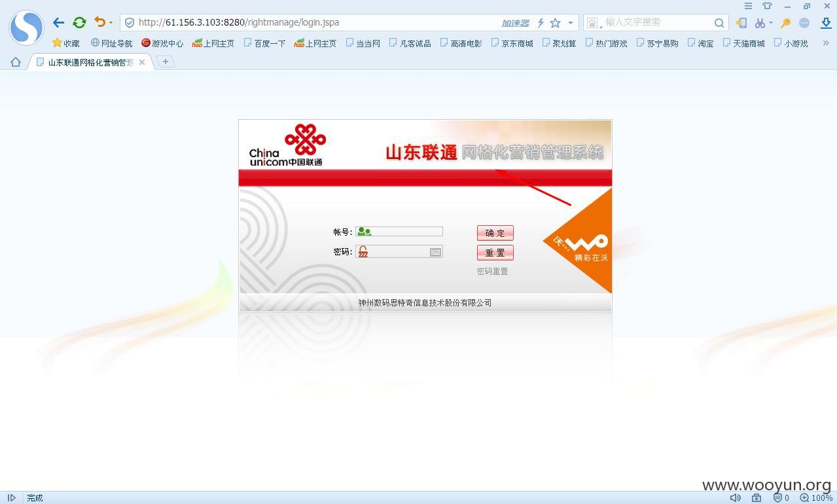The width and height of the screenshot is (837, 504).
Task: Click the home page house icon
Action: coord(16,62)
